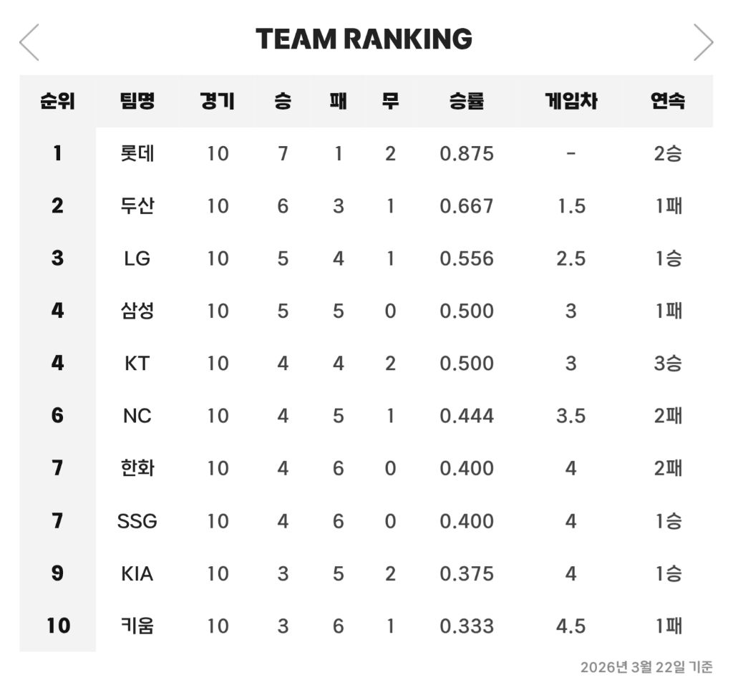
Task: Click the 한화 team name
Action: (x=137, y=468)
